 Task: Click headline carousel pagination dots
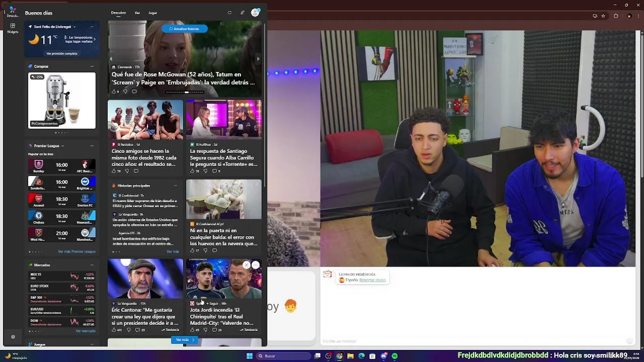pyautogui.click(x=185, y=92)
